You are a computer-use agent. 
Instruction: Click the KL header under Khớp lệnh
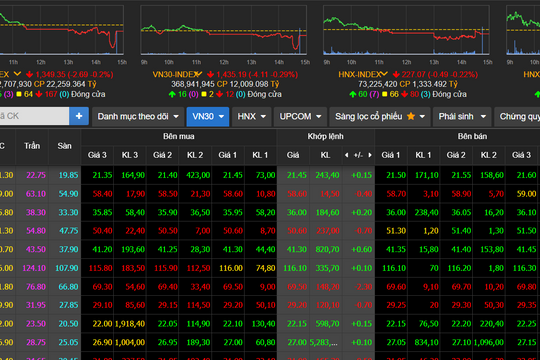pos(325,155)
